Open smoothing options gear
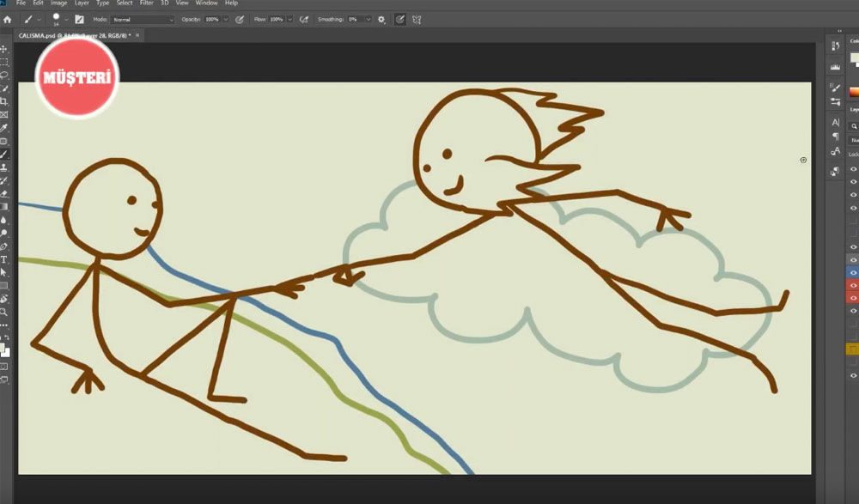The width and height of the screenshot is (859, 504). 381,20
